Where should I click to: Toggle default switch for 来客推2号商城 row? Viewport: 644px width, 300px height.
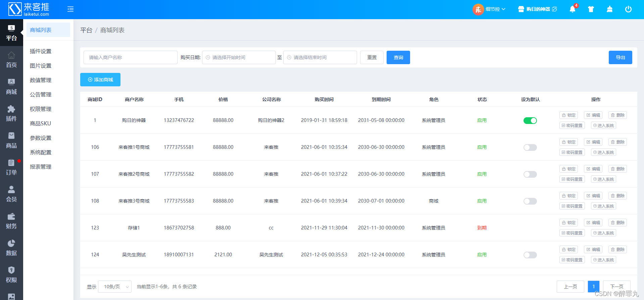pyautogui.click(x=530, y=174)
